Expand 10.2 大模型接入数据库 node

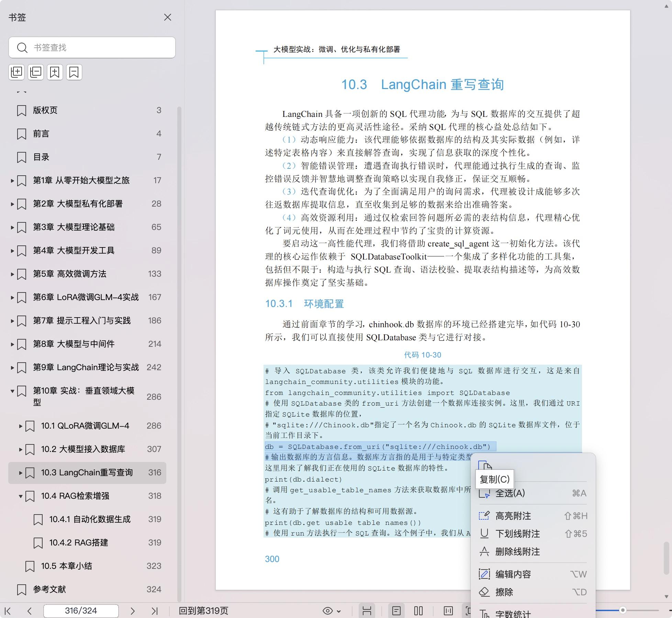click(x=21, y=449)
